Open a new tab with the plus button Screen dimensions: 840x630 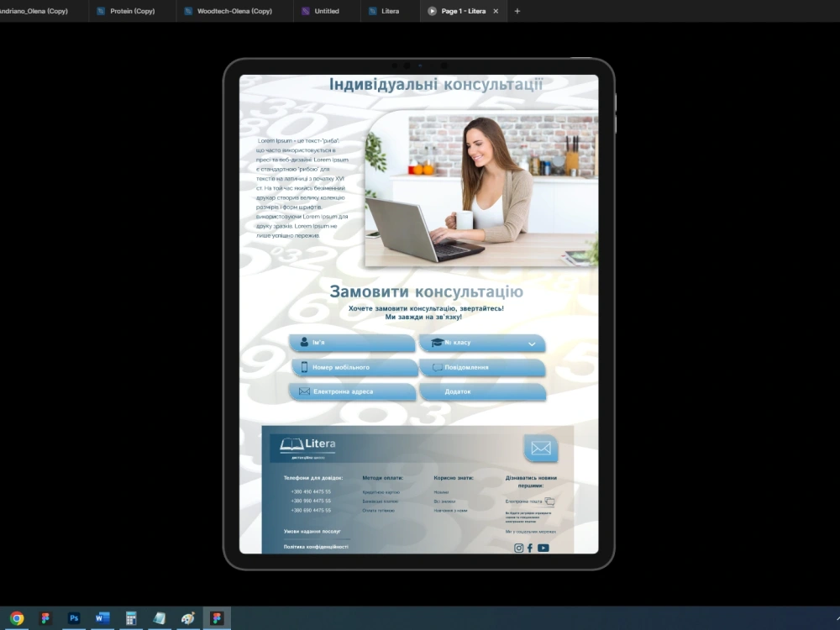coord(517,11)
